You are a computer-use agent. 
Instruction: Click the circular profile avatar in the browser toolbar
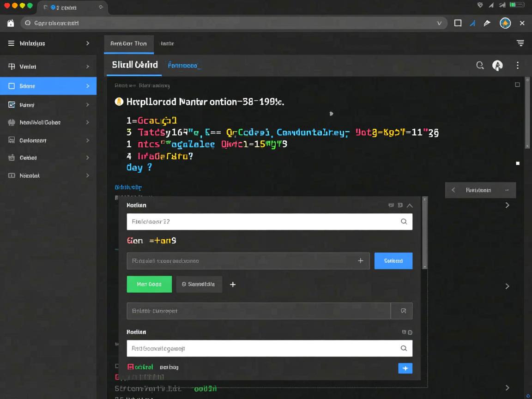(505, 23)
